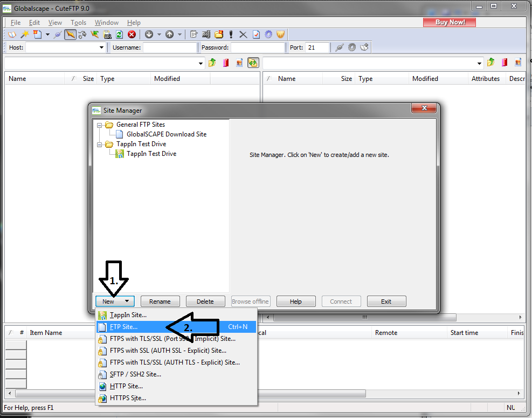532x418 pixels.
Task: Open the blue gear settings toolbar icon
Action: pyautogui.click(x=268, y=35)
